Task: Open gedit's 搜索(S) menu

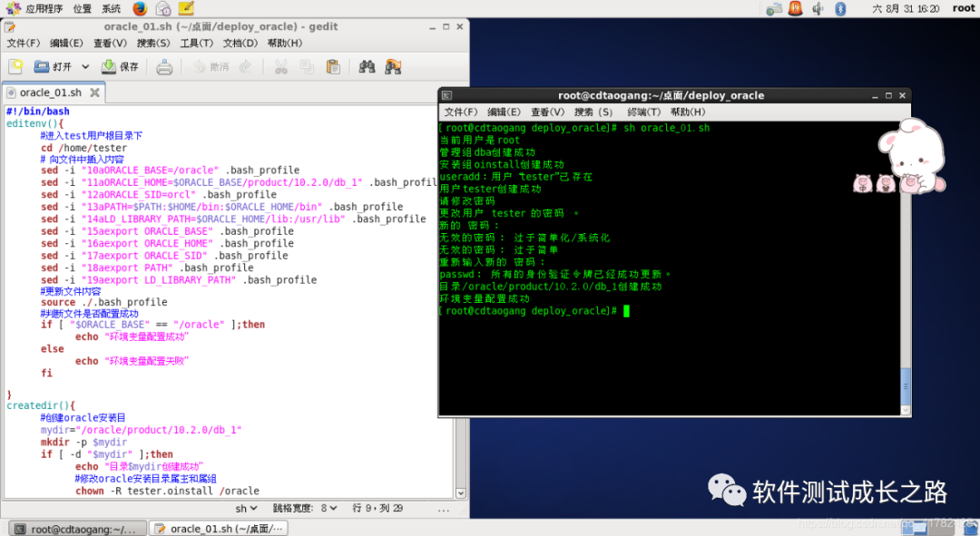Action: tap(153, 44)
